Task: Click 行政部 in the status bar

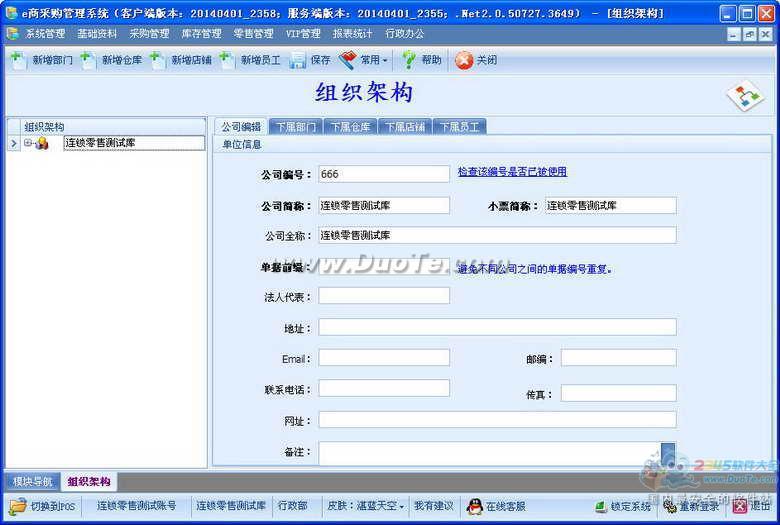Action: click(x=292, y=506)
